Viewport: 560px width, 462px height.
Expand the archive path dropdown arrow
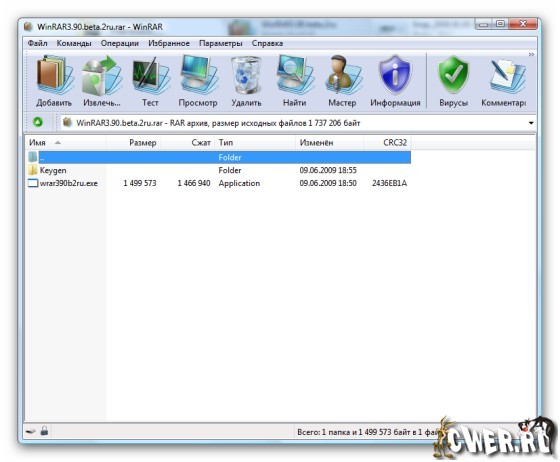pyautogui.click(x=531, y=123)
